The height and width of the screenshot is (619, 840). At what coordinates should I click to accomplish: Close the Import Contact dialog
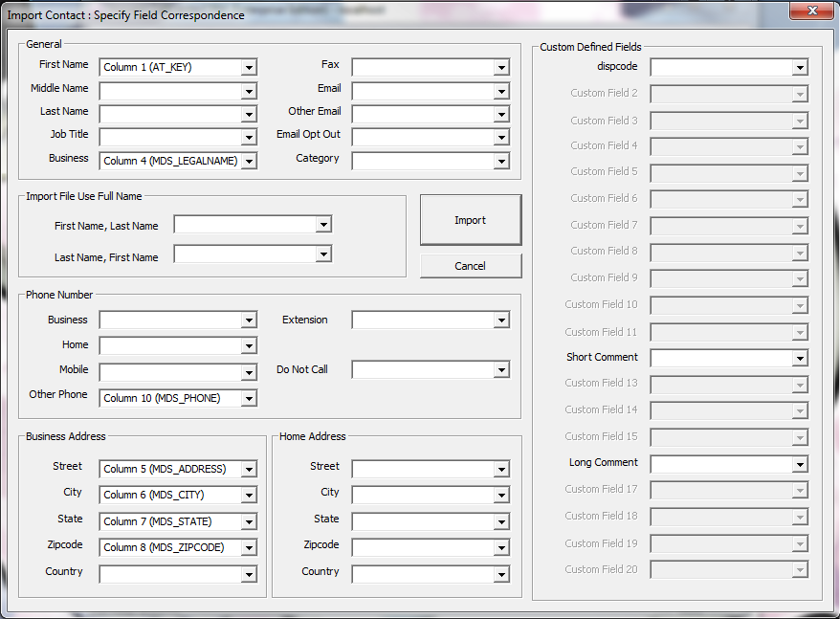pos(812,11)
